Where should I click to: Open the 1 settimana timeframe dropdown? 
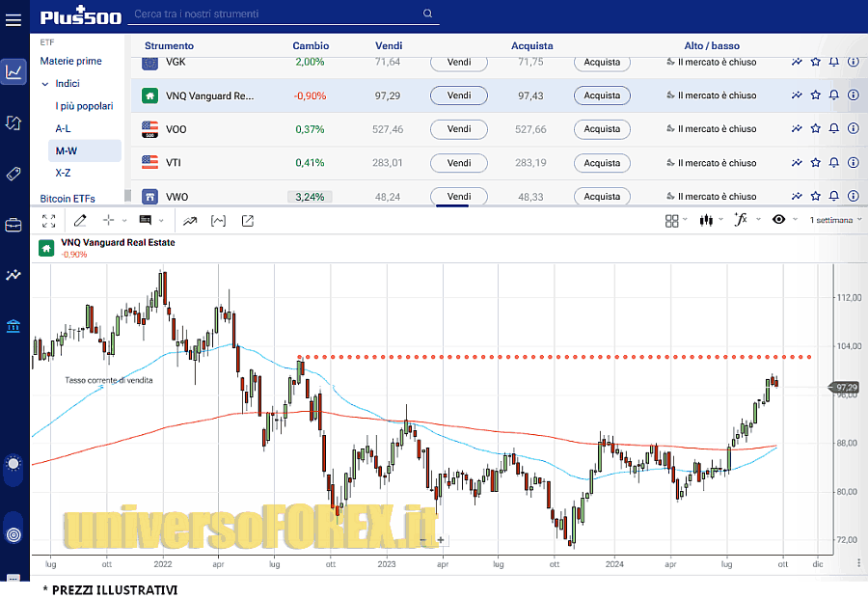click(834, 220)
